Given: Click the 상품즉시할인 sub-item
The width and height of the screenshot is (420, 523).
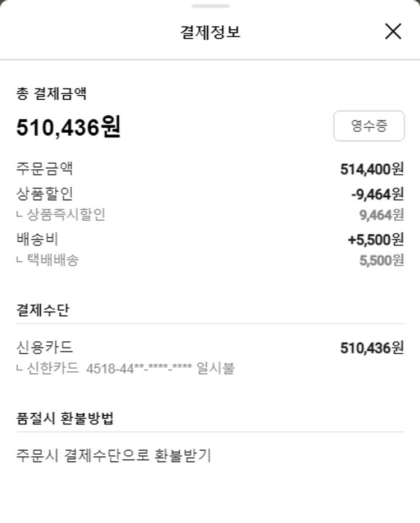Looking at the screenshot, I should (66, 214).
